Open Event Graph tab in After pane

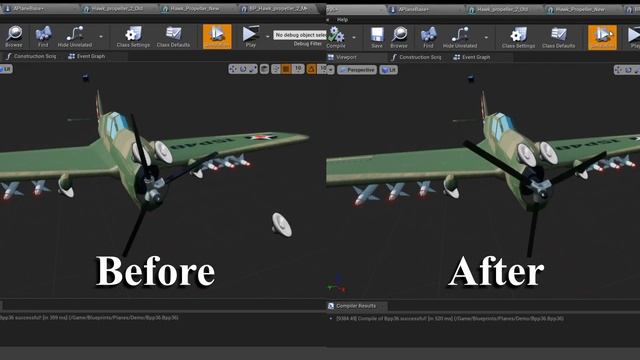(x=472, y=57)
